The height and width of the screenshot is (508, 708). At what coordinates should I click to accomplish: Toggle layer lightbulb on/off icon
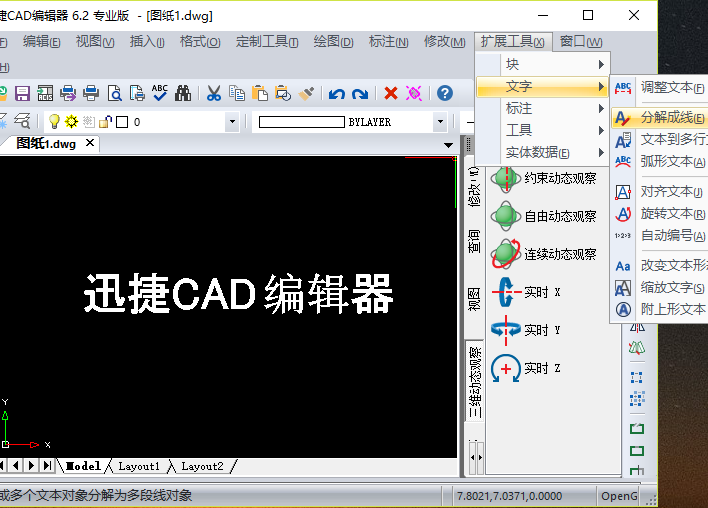pyautogui.click(x=54, y=121)
